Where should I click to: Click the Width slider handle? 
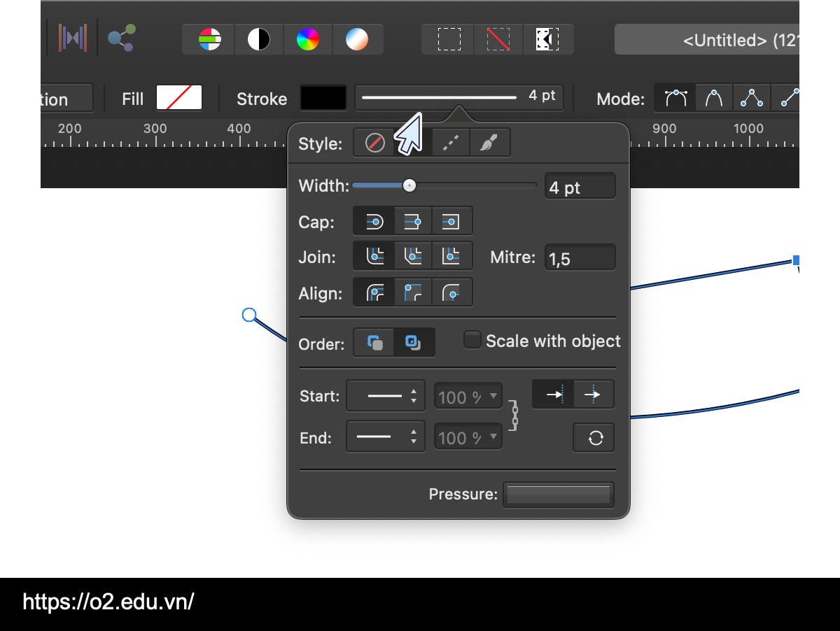pos(409,185)
